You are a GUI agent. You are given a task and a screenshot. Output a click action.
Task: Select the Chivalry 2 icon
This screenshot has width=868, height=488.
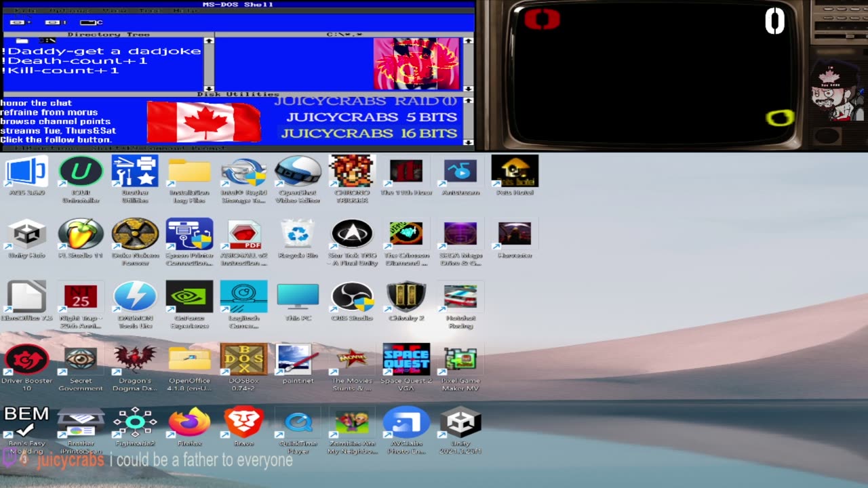pyautogui.click(x=406, y=302)
